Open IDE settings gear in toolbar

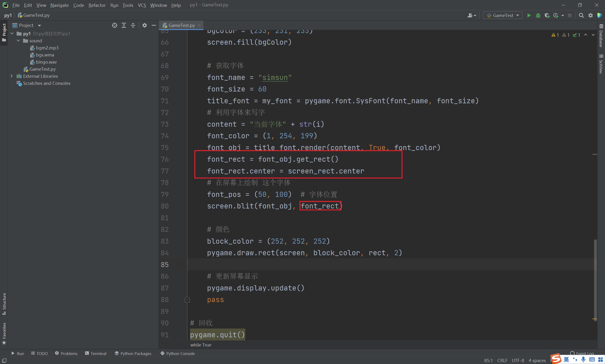pyautogui.click(x=591, y=15)
